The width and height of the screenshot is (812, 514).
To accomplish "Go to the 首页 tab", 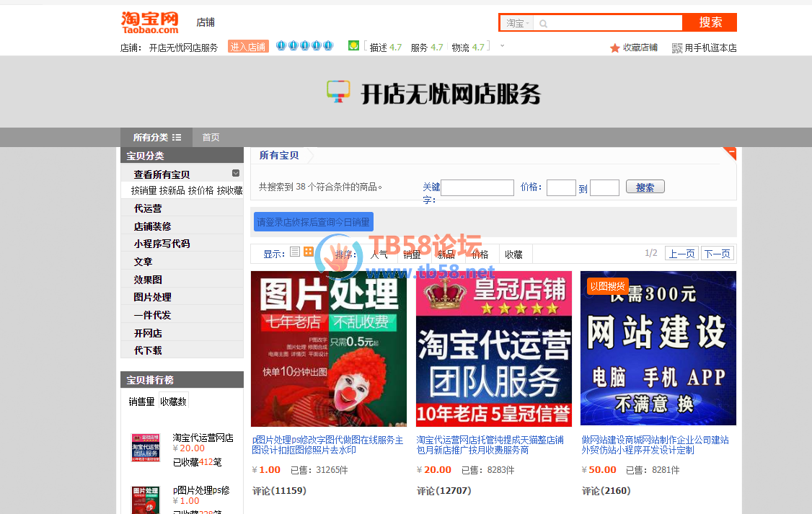I will 211,138.
